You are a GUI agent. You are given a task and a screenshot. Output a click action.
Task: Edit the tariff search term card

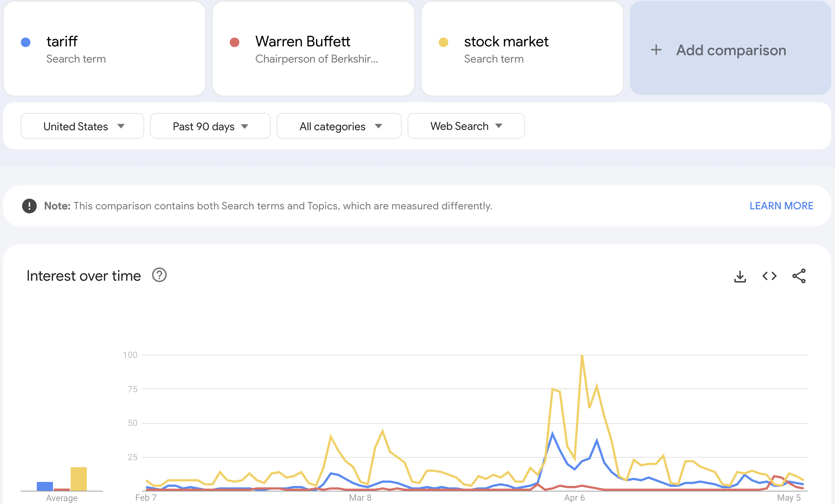point(104,49)
